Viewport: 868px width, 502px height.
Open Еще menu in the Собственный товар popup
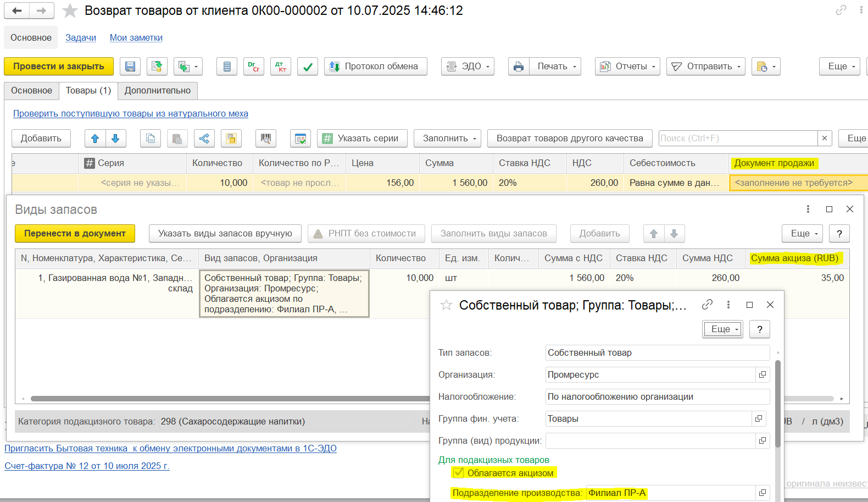(722, 329)
